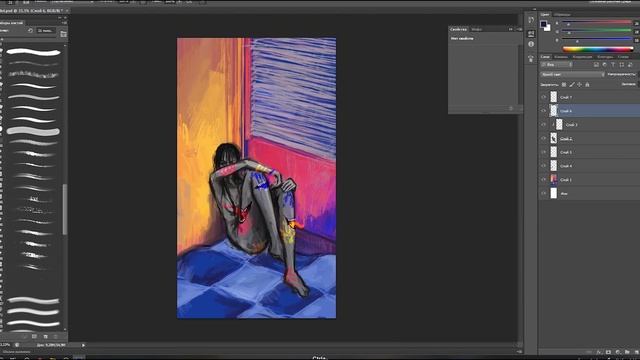Switch to the Каналы tab
The width and height of the screenshot is (640, 360).
coord(561,57)
